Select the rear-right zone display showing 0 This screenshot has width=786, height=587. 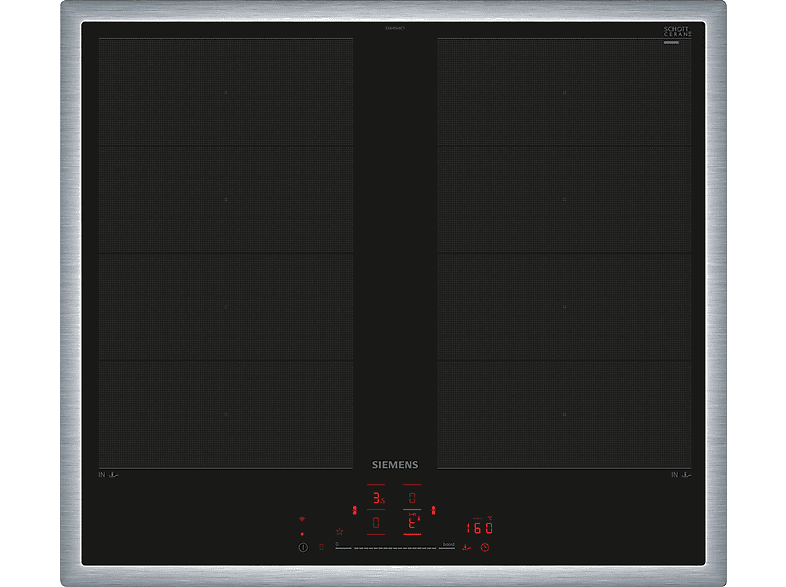[412, 498]
